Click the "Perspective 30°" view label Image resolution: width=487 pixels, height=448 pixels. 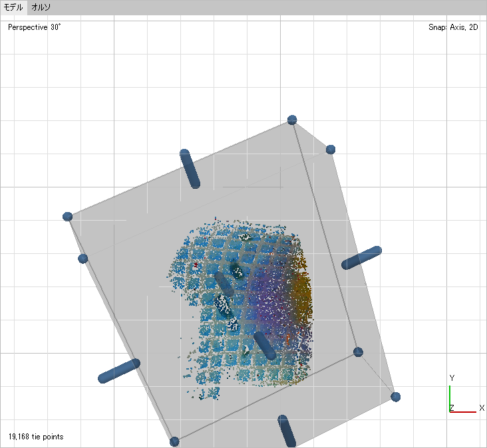click(34, 27)
